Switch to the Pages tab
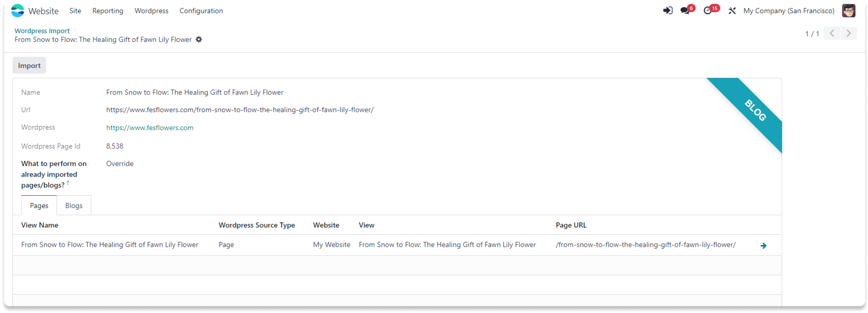The width and height of the screenshot is (868, 313). [x=39, y=205]
